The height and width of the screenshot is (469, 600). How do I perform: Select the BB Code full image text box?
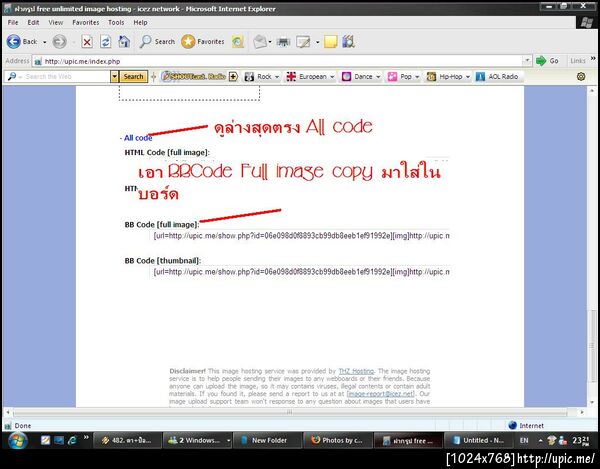pyautogui.click(x=300, y=236)
